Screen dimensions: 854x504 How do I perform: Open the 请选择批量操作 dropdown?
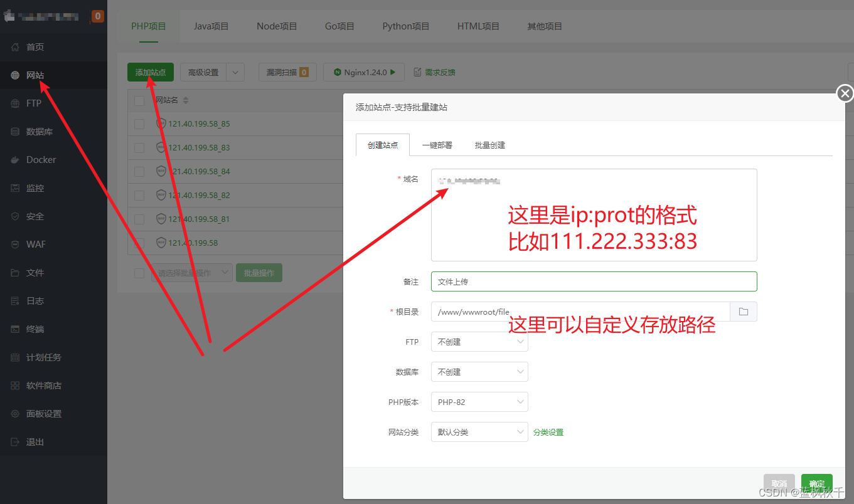[192, 273]
